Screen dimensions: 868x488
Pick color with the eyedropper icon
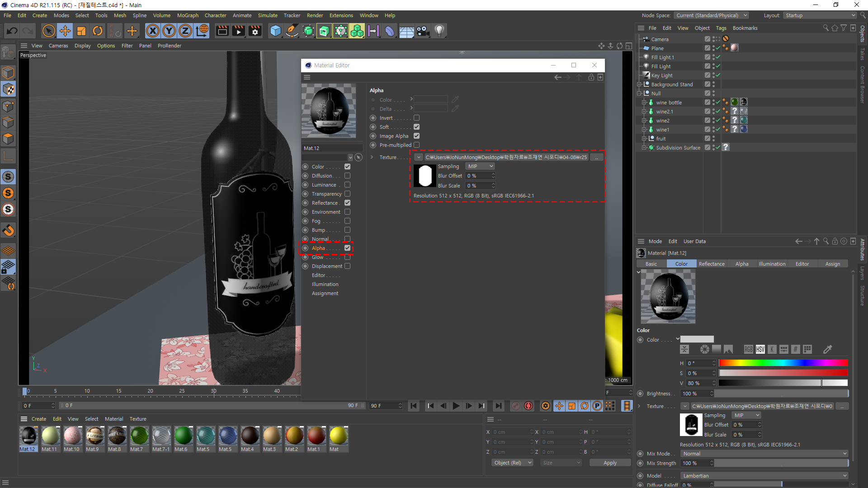coord(827,349)
